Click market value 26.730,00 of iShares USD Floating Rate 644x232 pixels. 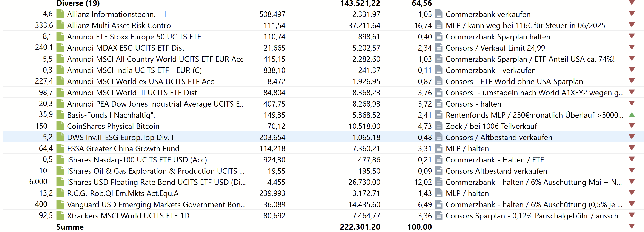(x=364, y=182)
